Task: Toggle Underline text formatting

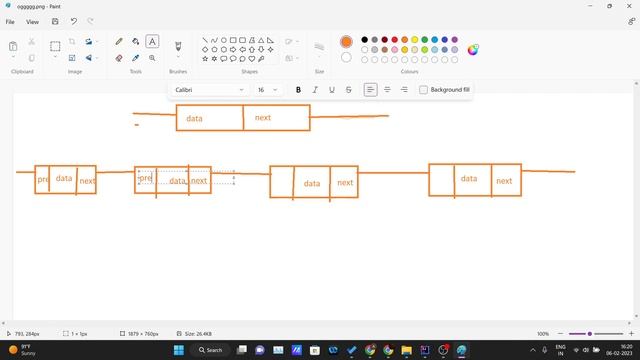Action: point(332,90)
